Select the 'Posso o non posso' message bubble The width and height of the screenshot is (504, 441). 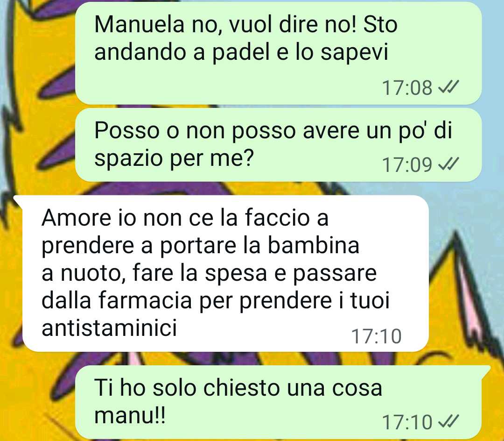click(278, 145)
